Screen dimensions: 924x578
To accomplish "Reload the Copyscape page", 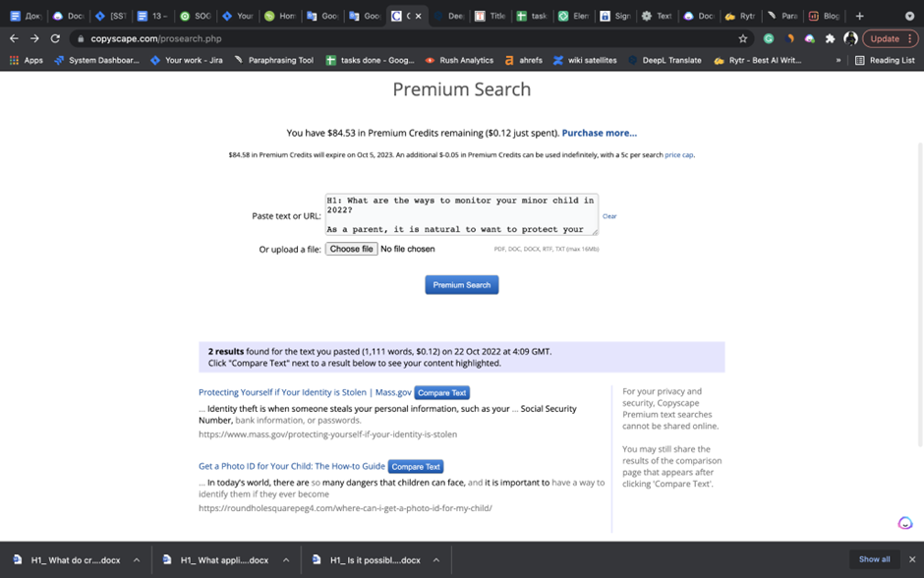I will click(x=55, y=38).
